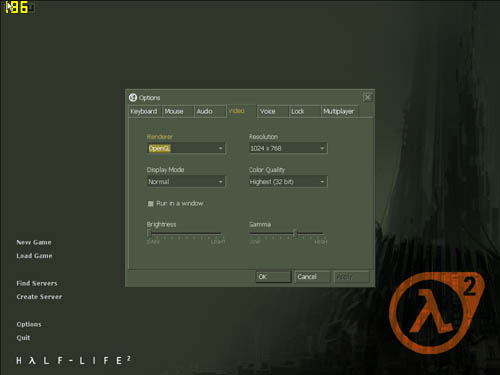
Task: Select the Video tab
Action: click(x=241, y=111)
